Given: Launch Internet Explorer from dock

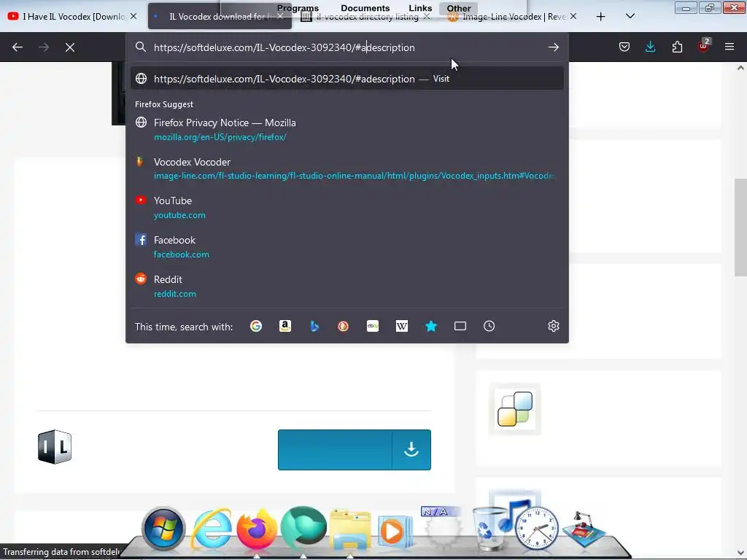Looking at the screenshot, I should coord(211,529).
